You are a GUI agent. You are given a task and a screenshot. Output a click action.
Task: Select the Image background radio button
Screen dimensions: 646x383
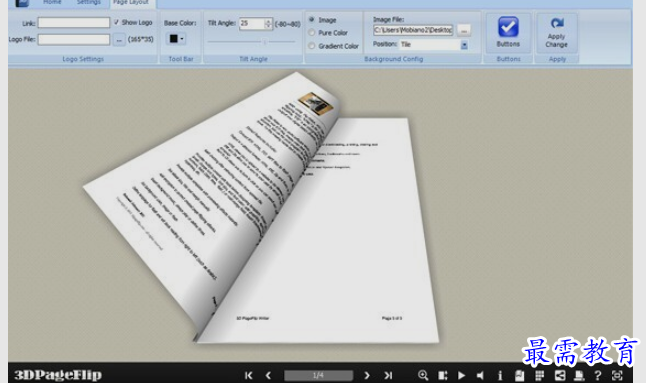pyautogui.click(x=312, y=20)
